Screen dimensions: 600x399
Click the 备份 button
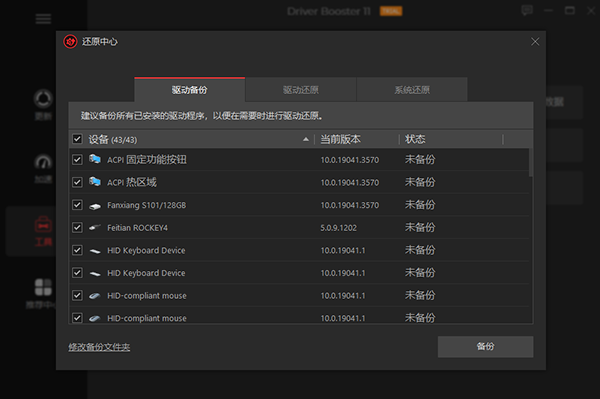486,347
